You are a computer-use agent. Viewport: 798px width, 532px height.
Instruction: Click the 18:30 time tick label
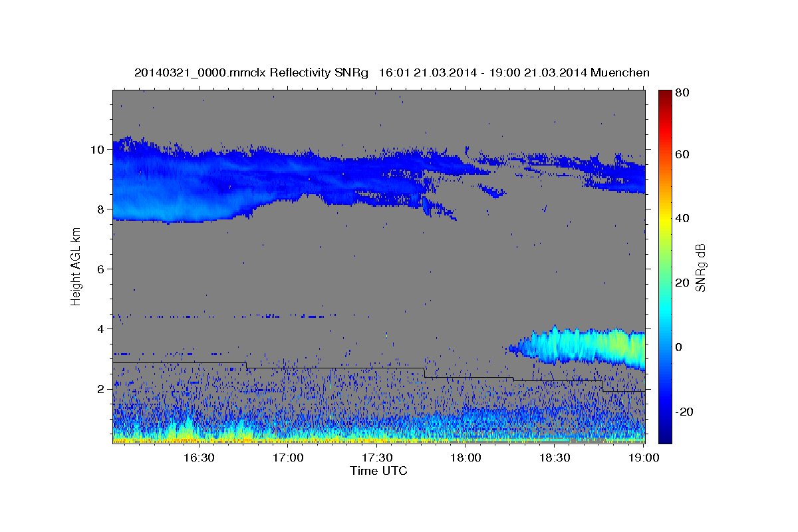[x=555, y=458]
